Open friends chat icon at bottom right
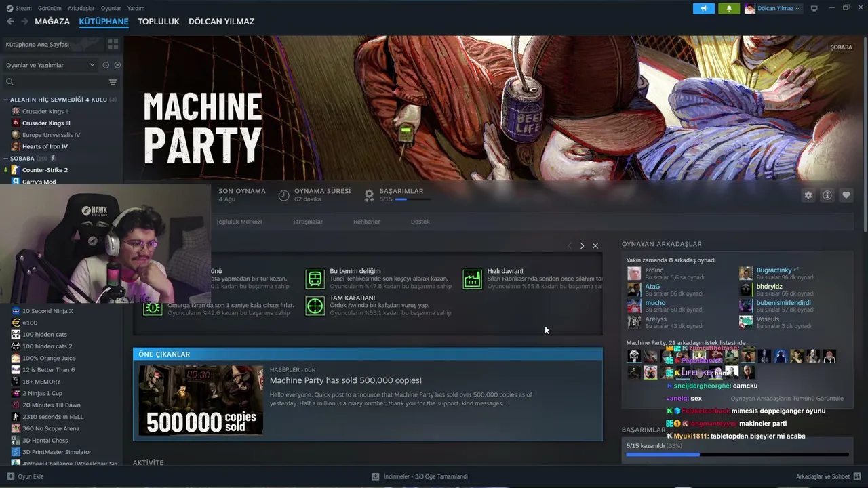 coord(857,476)
